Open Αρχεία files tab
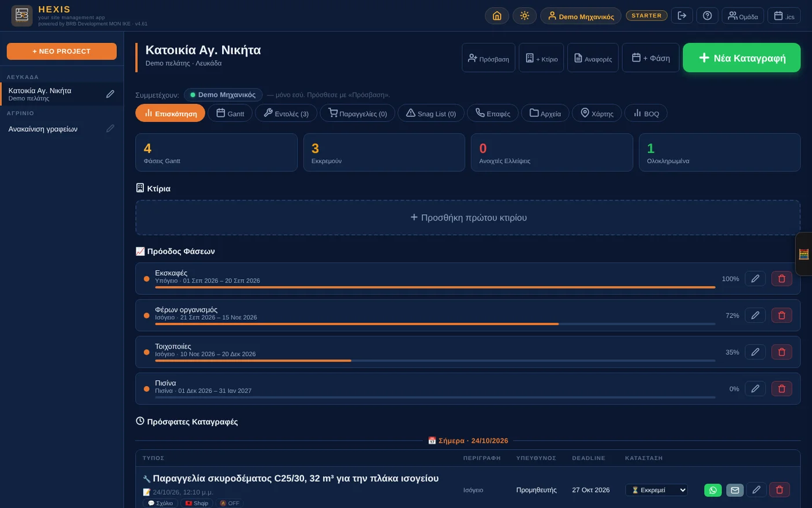The image size is (812, 508). [545, 113]
